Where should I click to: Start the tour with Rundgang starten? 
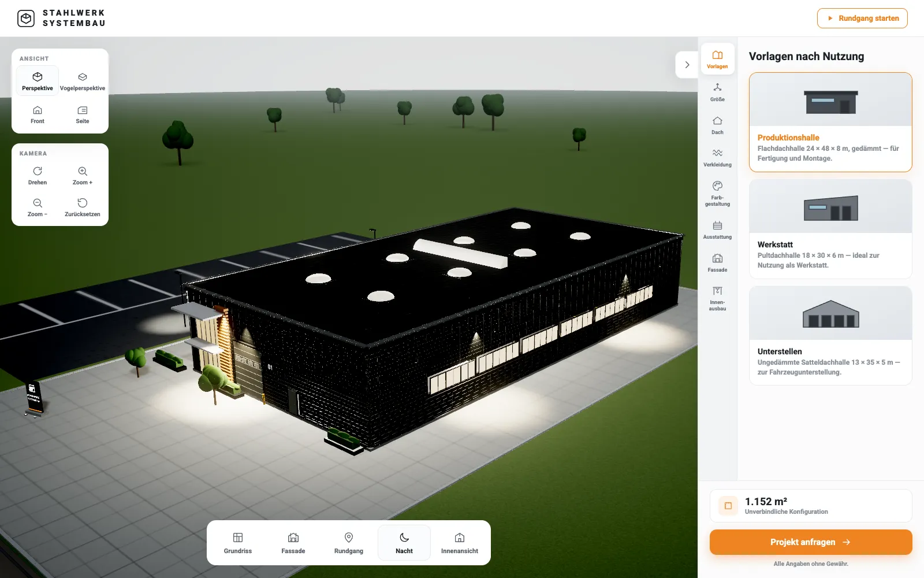862,18
